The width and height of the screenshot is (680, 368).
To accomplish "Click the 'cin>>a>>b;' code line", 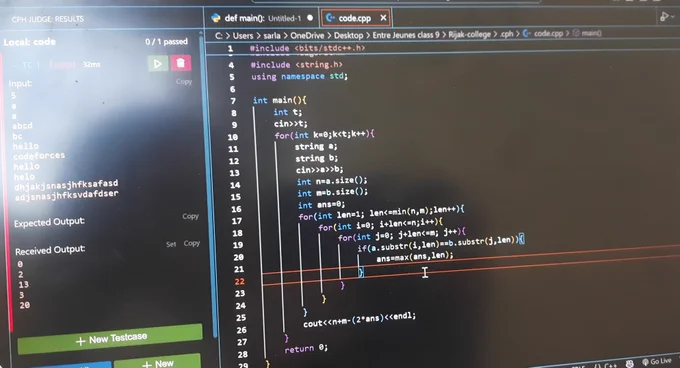I will click(320, 169).
